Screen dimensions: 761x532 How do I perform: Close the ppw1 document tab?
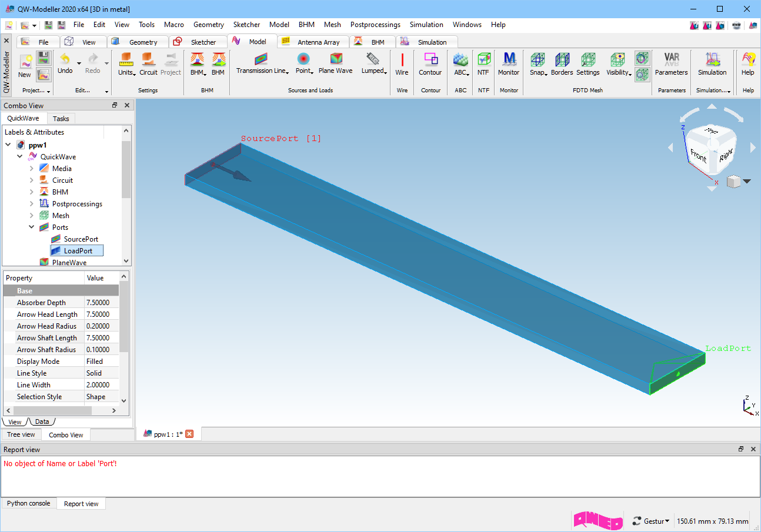pos(189,434)
